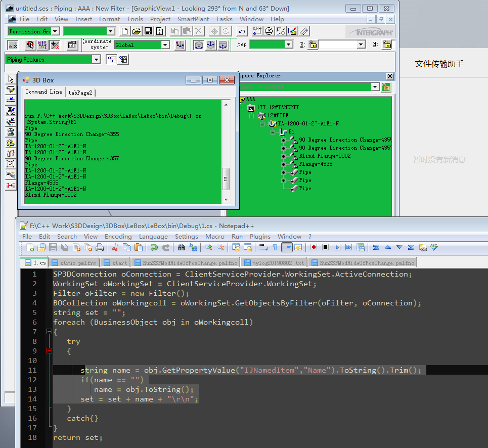Screen dimensions: 488x448
Task: Toggle the spell check ABC icon
Action: [x=434, y=247]
